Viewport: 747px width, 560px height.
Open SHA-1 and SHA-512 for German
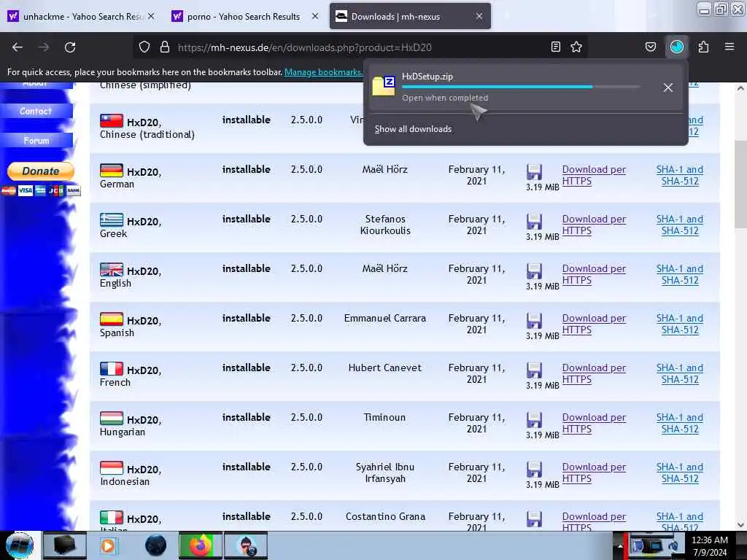(680, 175)
